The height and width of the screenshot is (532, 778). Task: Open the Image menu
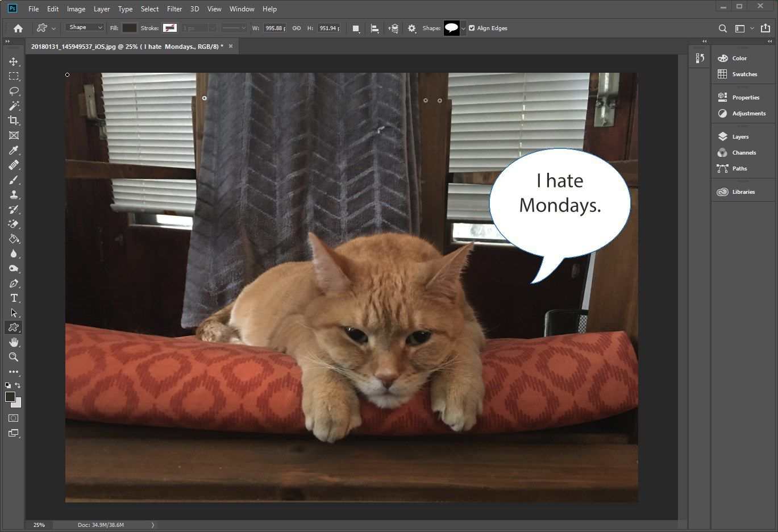(76, 9)
